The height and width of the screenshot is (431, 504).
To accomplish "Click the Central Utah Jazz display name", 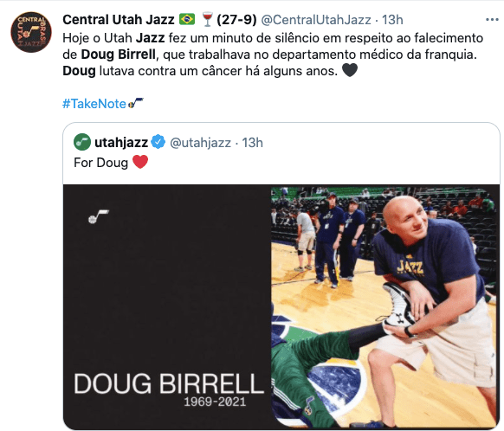I will [x=119, y=20].
